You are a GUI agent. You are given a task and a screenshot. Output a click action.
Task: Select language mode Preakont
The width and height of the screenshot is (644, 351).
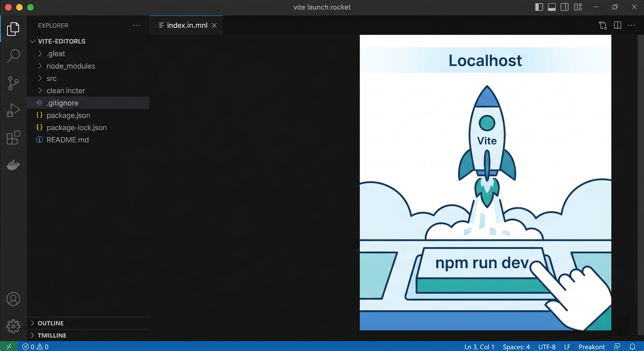pos(591,347)
